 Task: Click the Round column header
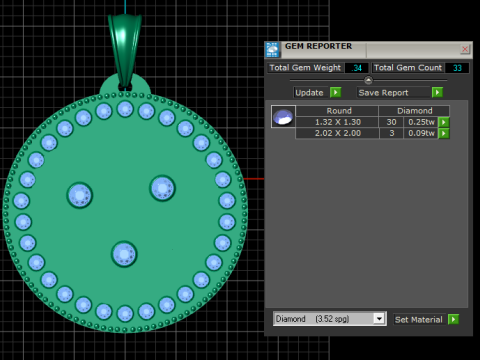pyautogui.click(x=337, y=111)
